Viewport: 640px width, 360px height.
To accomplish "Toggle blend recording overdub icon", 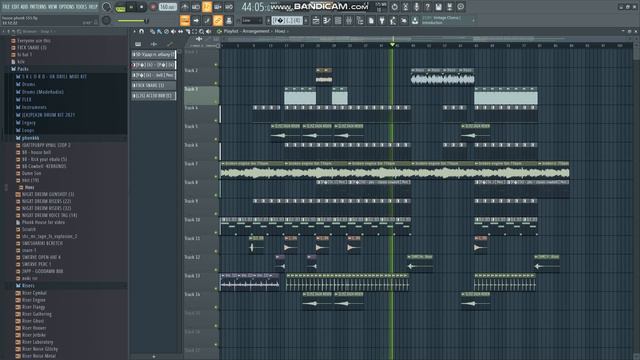I will (218, 7).
